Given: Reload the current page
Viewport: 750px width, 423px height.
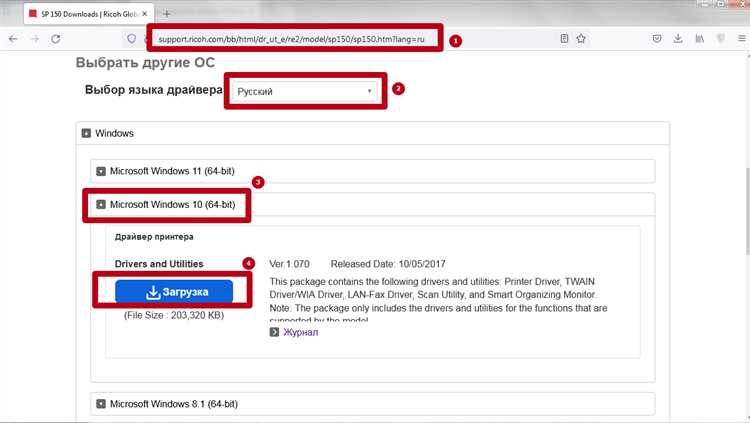Looking at the screenshot, I should (56, 39).
